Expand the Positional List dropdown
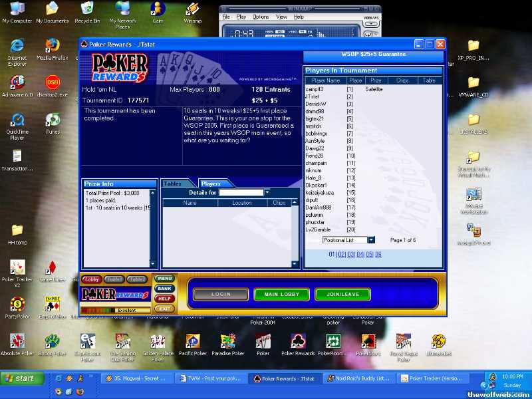 pyautogui.click(x=371, y=240)
